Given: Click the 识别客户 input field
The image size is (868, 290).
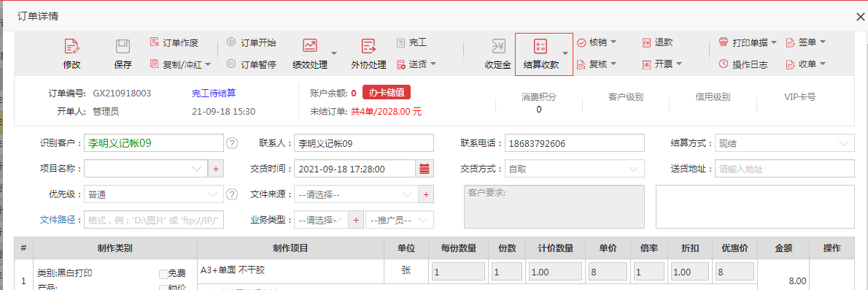Looking at the screenshot, I should 154,143.
